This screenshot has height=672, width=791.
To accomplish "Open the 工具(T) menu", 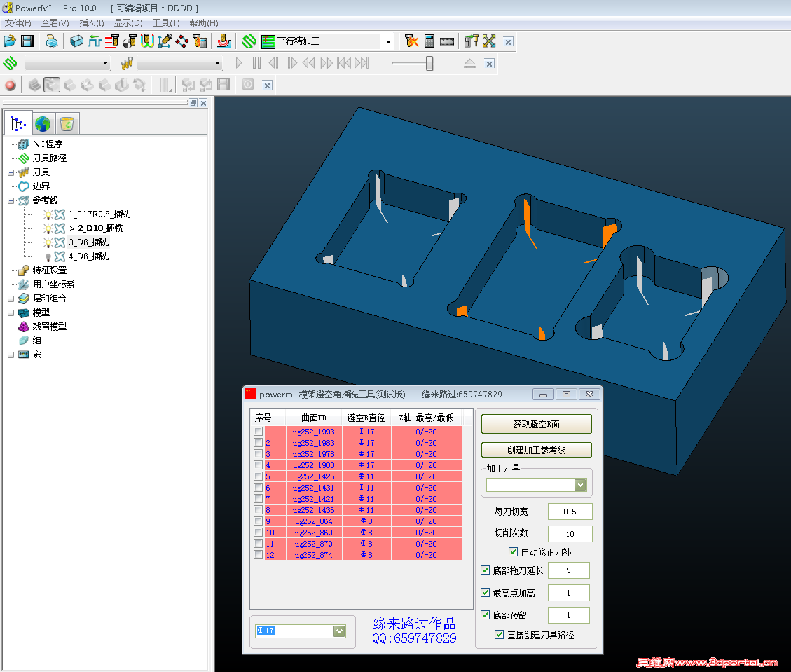I will tap(166, 22).
